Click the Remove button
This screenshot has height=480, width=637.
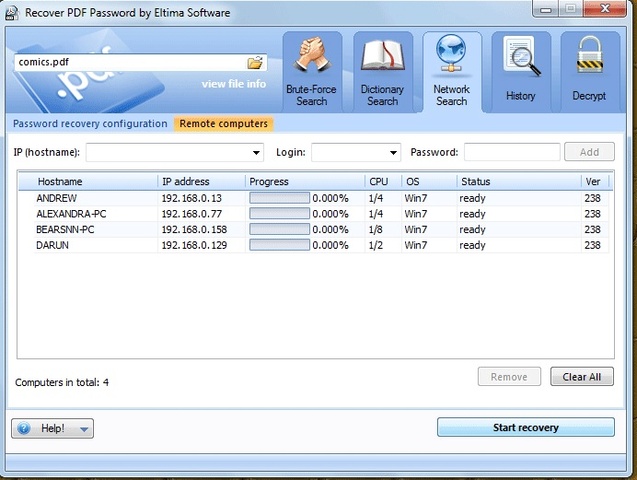(x=509, y=377)
